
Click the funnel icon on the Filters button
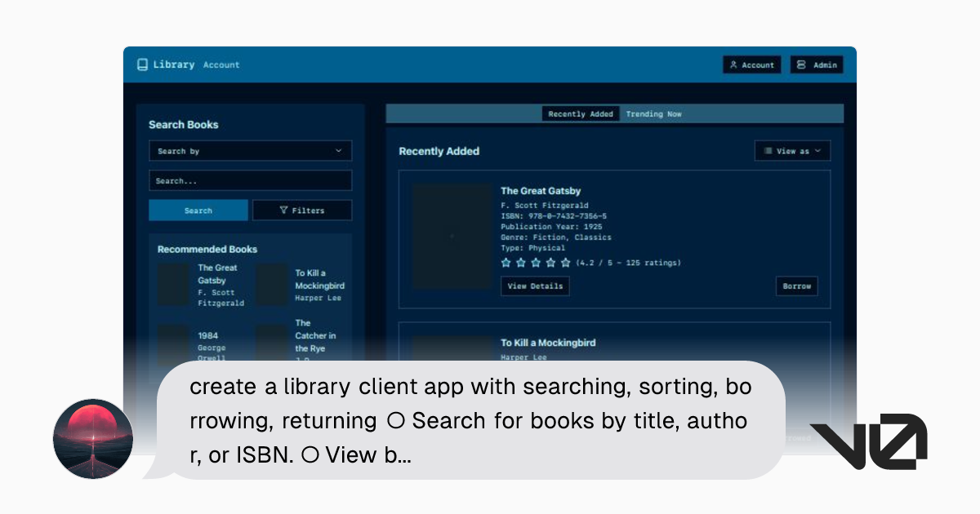282,210
